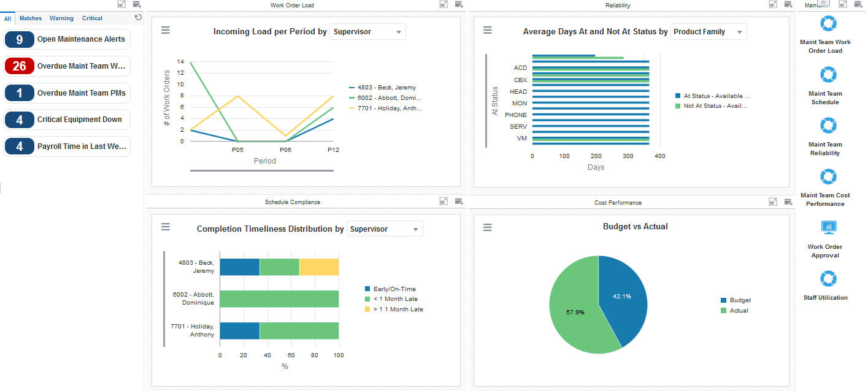Toggle legend series 6002 - Abbott, Domi...
This screenshot has height=391, width=868.
[385, 98]
